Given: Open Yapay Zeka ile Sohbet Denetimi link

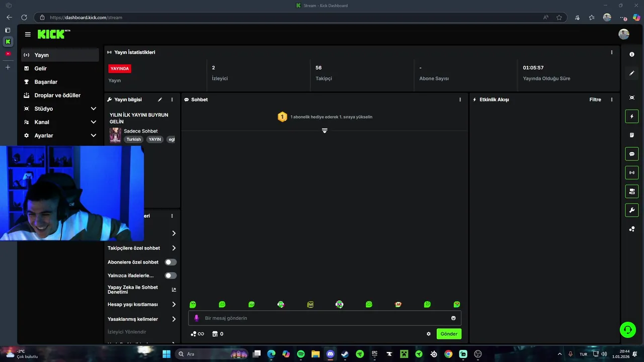Looking at the screenshot, I should tap(141, 290).
